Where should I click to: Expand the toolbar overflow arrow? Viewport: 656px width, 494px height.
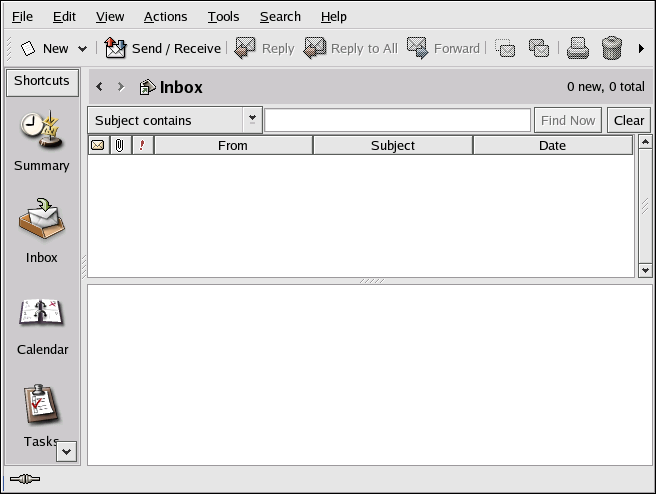tap(641, 48)
